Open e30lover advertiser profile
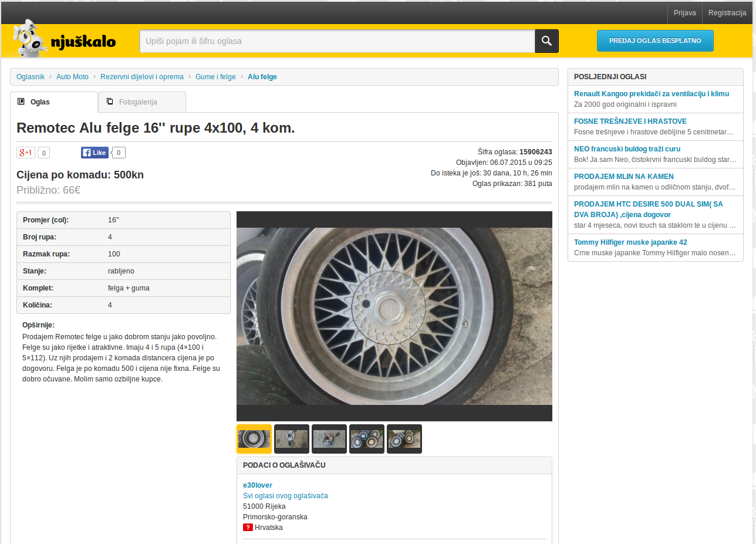 pos(258,485)
